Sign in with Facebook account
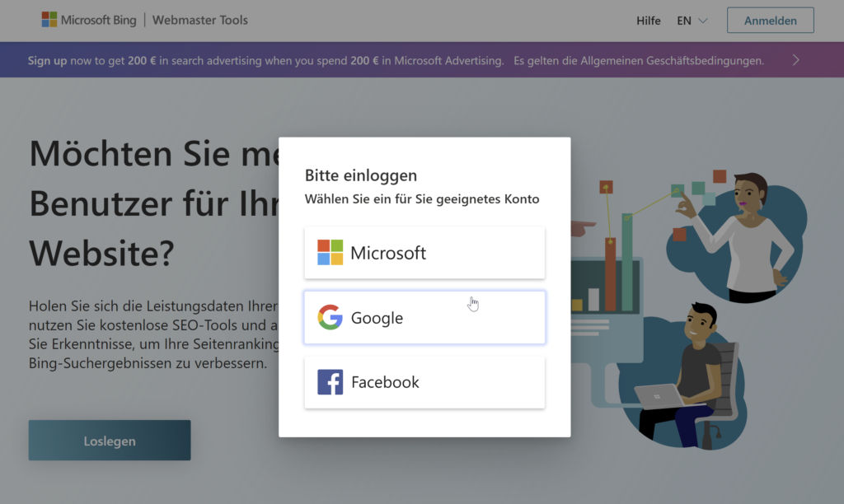 pyautogui.click(x=424, y=382)
